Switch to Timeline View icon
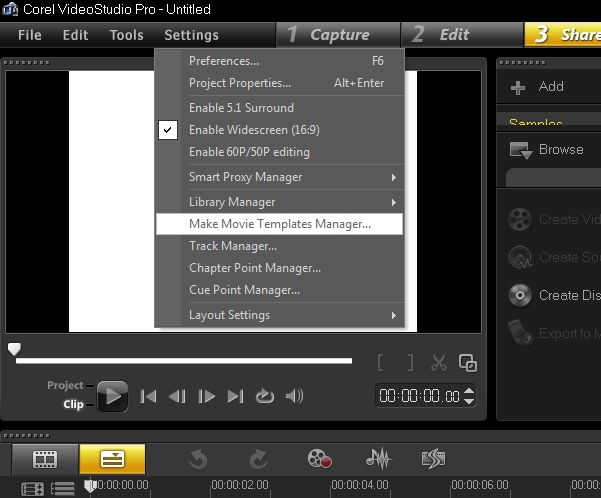The width and height of the screenshot is (601, 498). [x=112, y=459]
